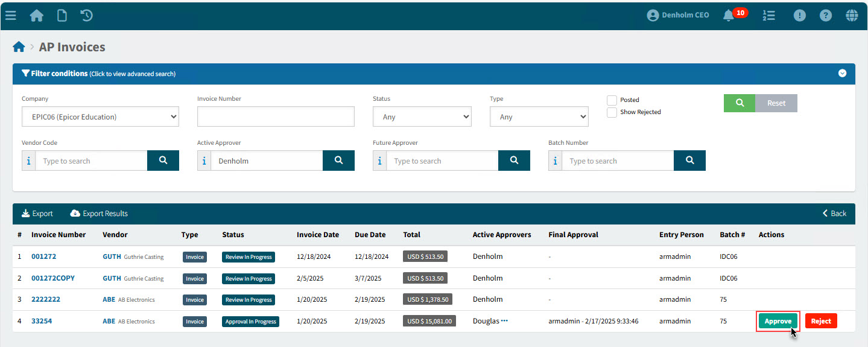Click the help question mark icon
Screen dimensions: 868x347
point(826,16)
